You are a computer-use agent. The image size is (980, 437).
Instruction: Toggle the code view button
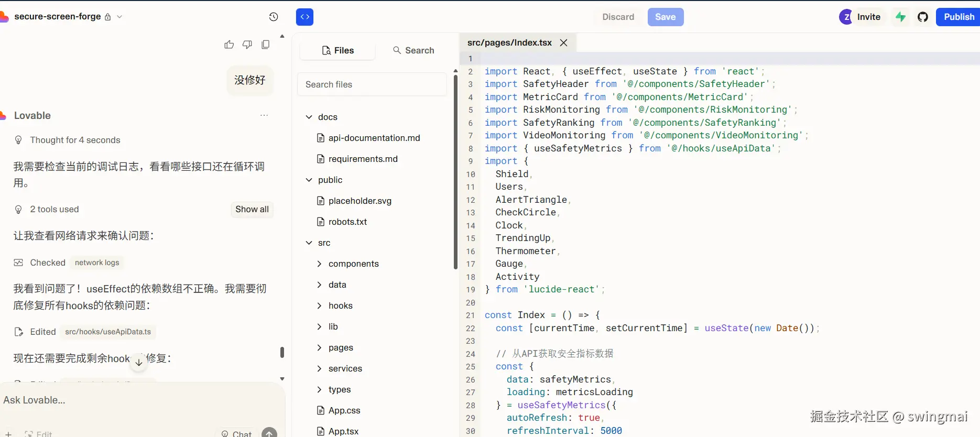click(x=304, y=17)
